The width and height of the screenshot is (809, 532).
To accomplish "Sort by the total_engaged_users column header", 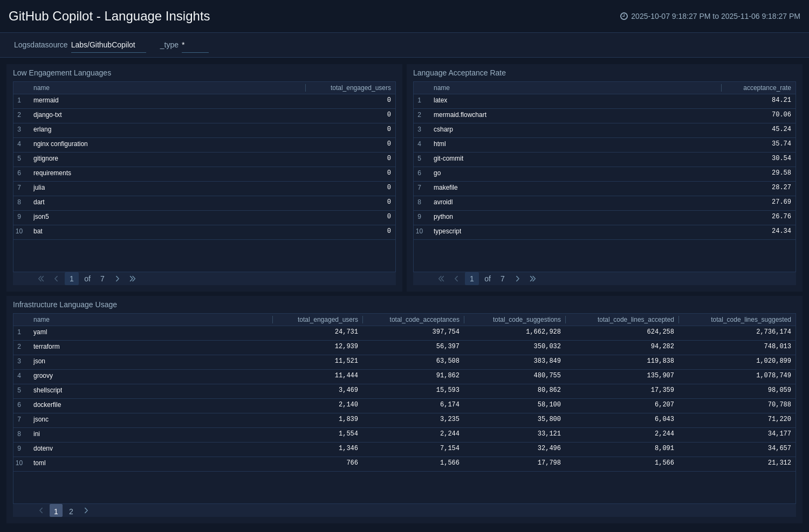I will tap(361, 88).
